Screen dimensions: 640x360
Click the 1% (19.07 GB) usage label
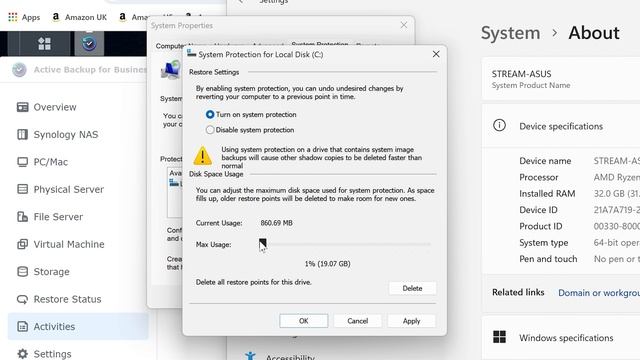(x=327, y=264)
